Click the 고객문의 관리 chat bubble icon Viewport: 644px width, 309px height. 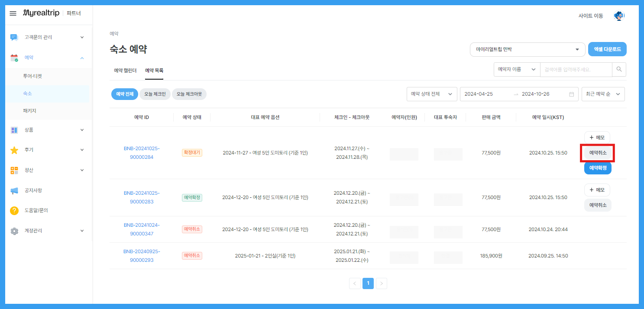(x=13, y=37)
